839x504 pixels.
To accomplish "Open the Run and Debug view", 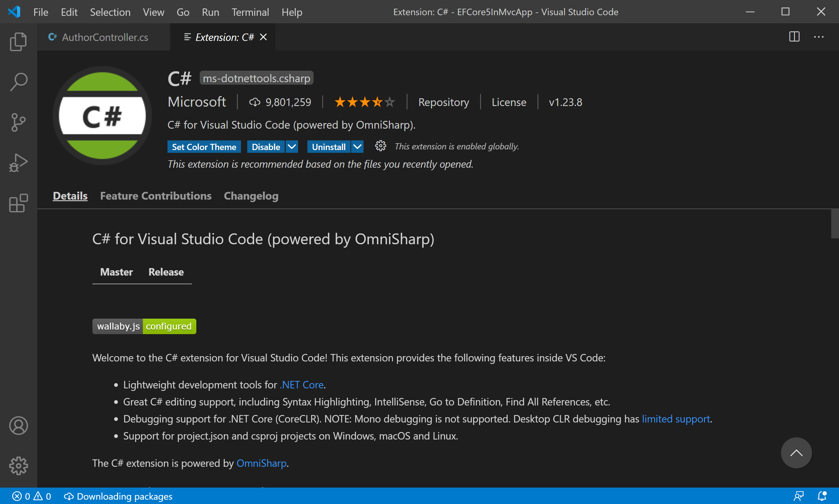I will click(18, 163).
